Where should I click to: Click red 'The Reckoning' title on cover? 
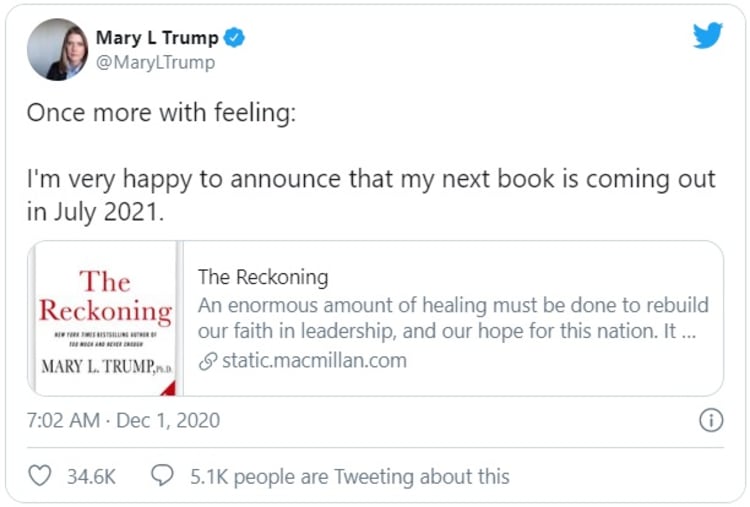click(105, 295)
